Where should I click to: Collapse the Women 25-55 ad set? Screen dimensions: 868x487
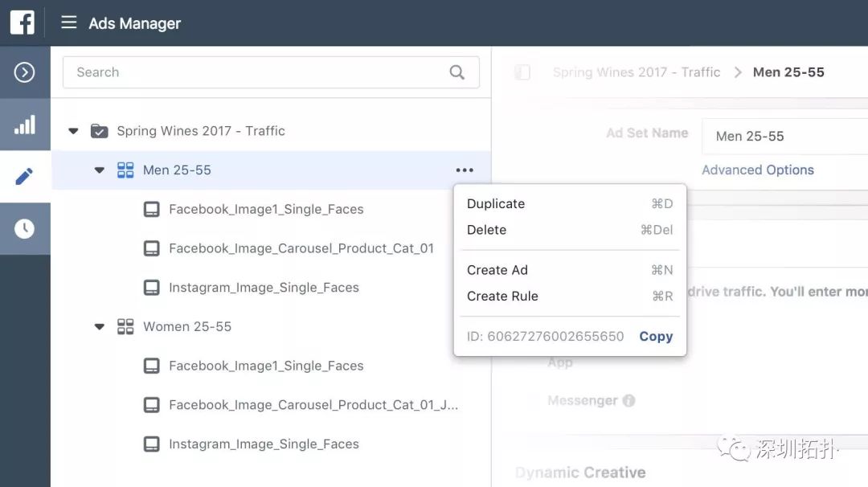click(x=99, y=326)
